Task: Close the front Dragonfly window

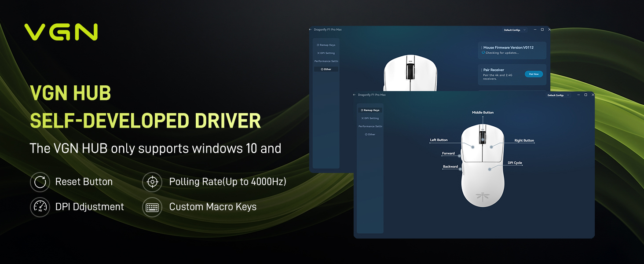Action: [x=593, y=95]
